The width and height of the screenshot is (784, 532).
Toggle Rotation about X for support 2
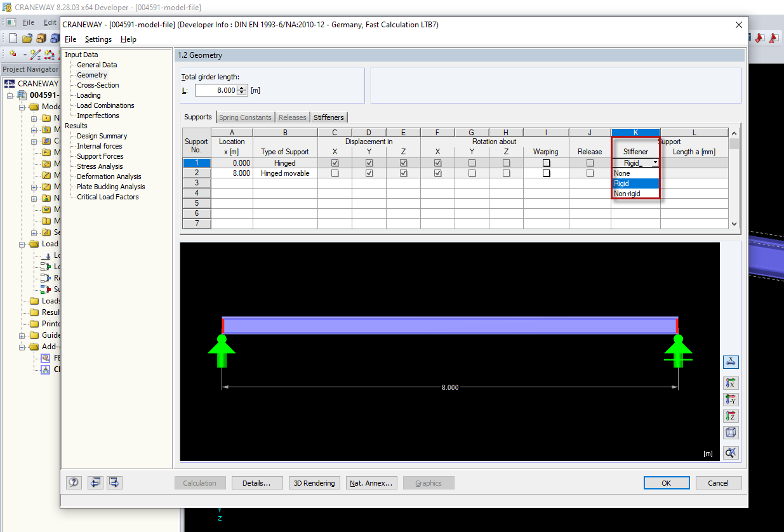pos(438,173)
